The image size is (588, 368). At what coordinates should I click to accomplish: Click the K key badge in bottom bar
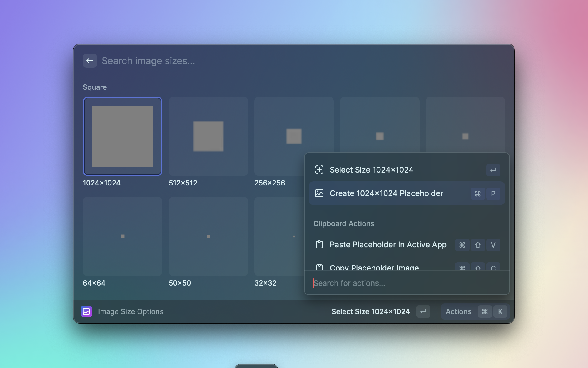500,311
